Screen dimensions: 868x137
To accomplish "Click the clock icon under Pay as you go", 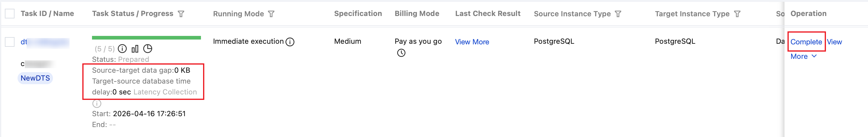I will click(401, 53).
